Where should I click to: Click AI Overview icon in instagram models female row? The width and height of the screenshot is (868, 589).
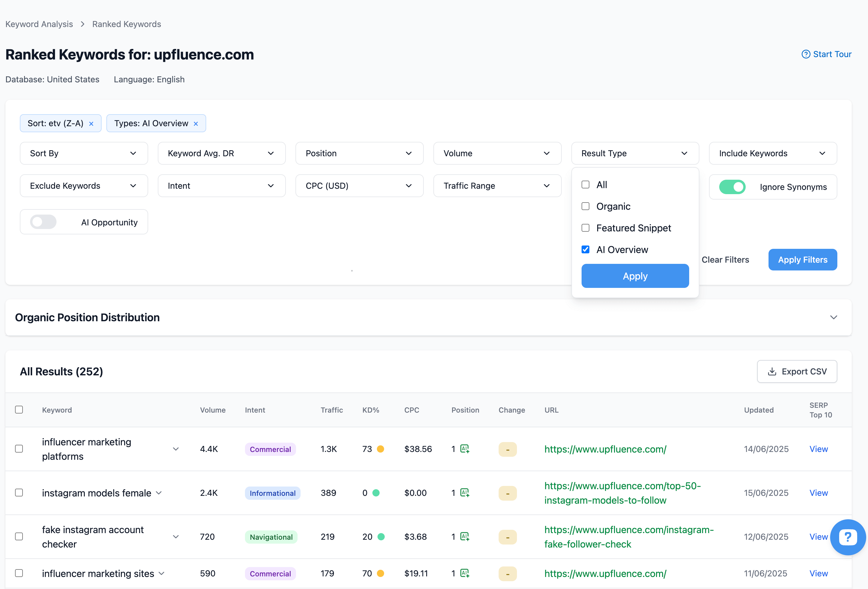(465, 493)
